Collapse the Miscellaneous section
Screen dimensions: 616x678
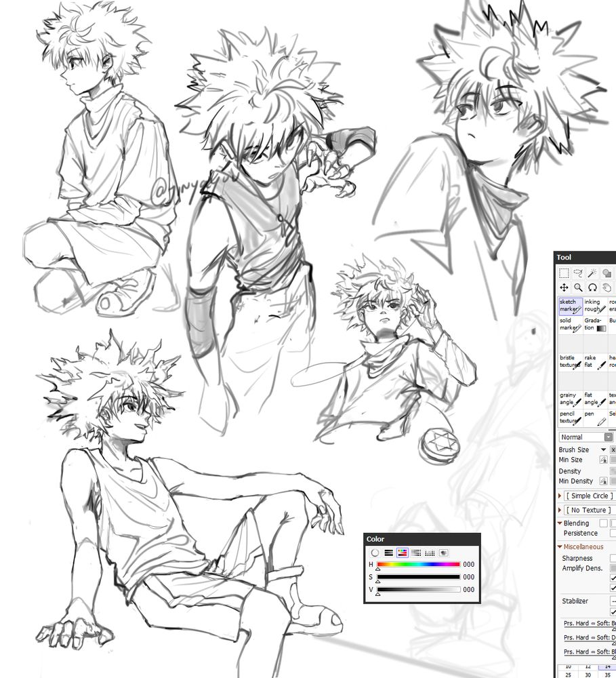point(560,547)
